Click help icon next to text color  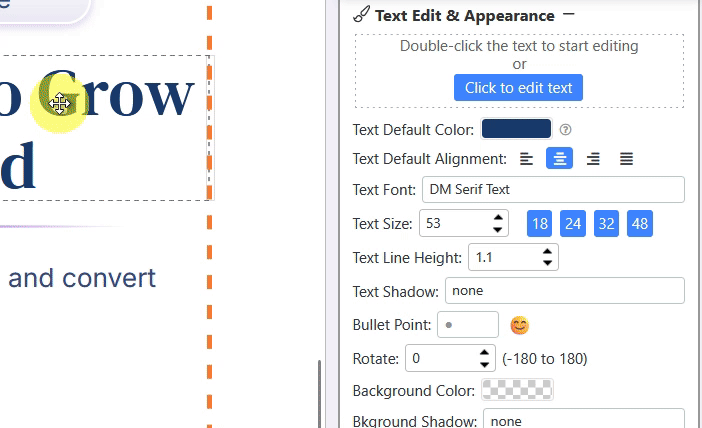[x=566, y=129]
